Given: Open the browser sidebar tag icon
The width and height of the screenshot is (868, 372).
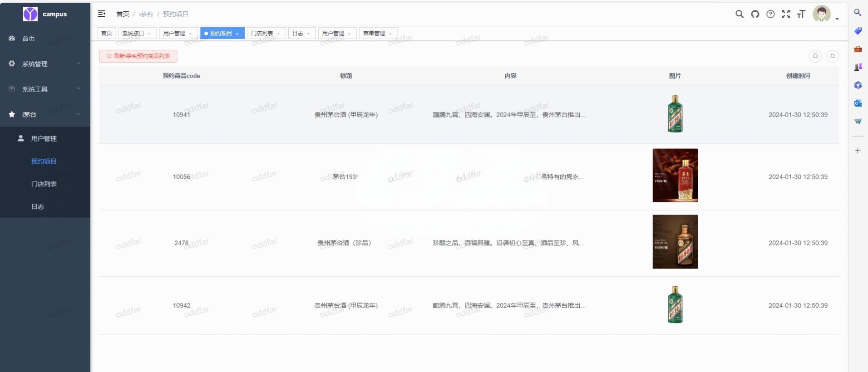Looking at the screenshot, I should 858,31.
